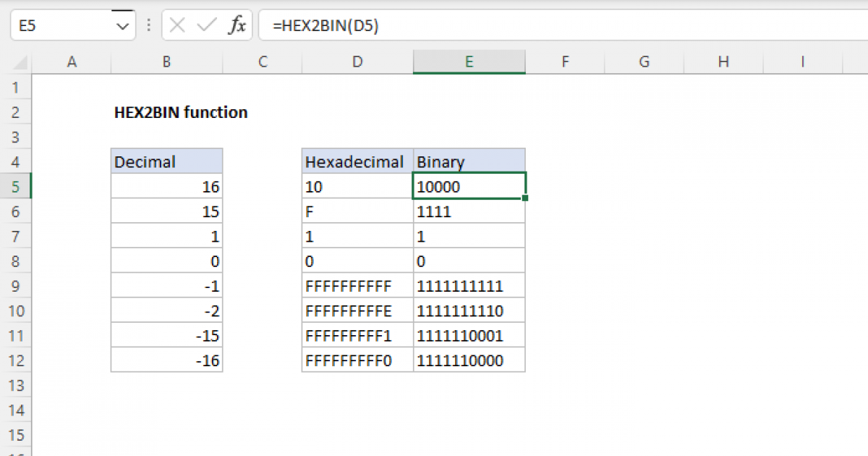Select cell with binary value 1111110001
868x456 pixels.
coord(469,336)
